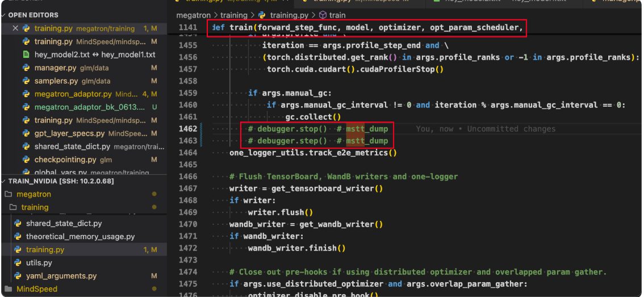Click 'torch.cuda.cudart().cudaProfilerStop()' line

pos(356,69)
